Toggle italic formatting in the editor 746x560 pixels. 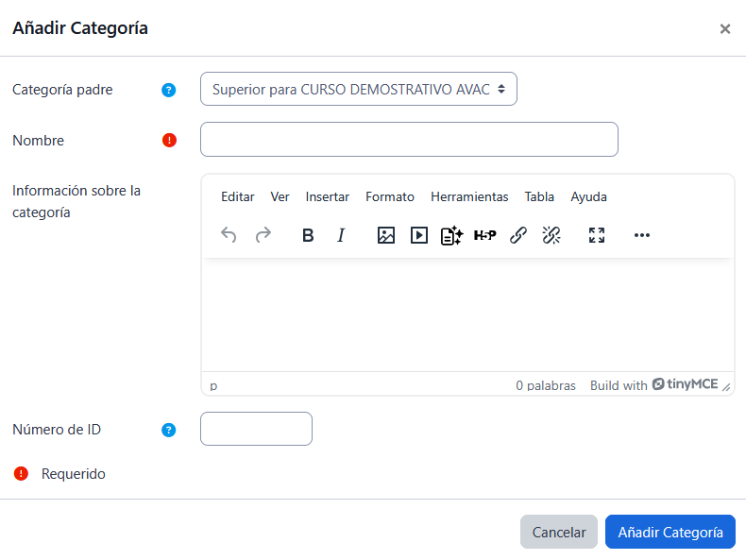(x=342, y=235)
